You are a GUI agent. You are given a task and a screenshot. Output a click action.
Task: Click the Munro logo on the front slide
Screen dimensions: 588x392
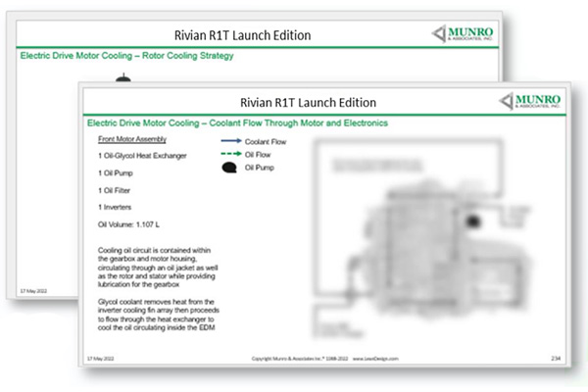(x=530, y=101)
